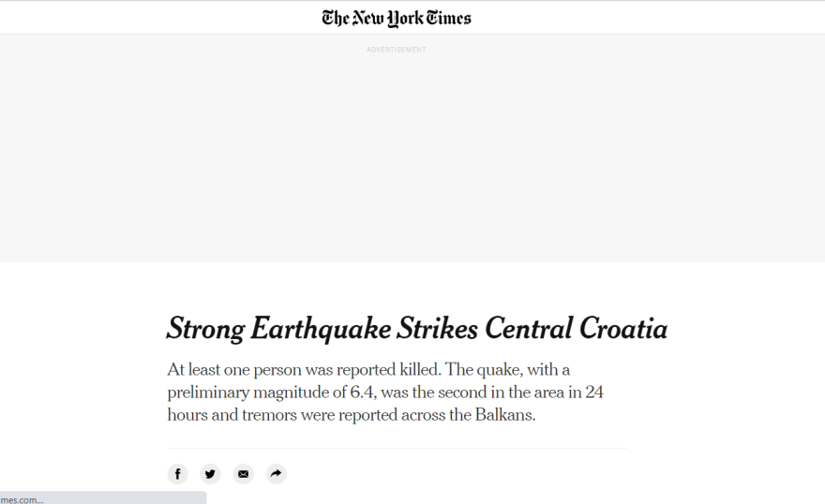
Task: Open more sharing options arrow
Action: [x=276, y=474]
